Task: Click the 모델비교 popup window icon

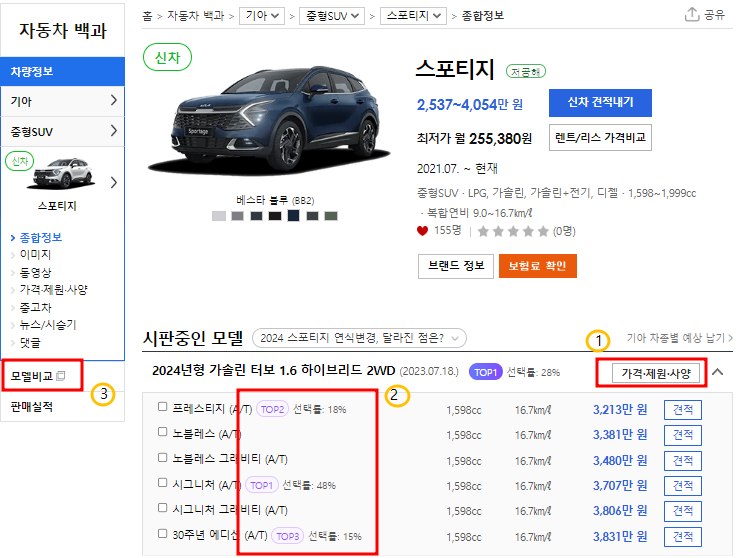Action: pos(61,376)
